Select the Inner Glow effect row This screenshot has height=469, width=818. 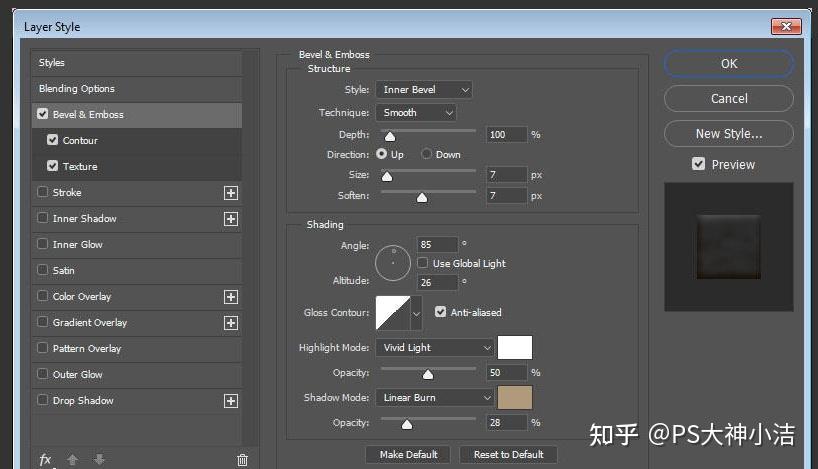[137, 245]
